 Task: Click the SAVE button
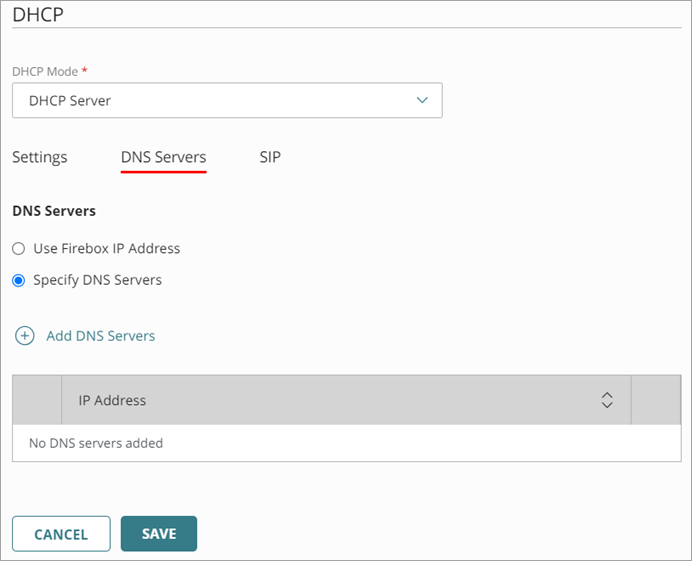pyautogui.click(x=159, y=534)
